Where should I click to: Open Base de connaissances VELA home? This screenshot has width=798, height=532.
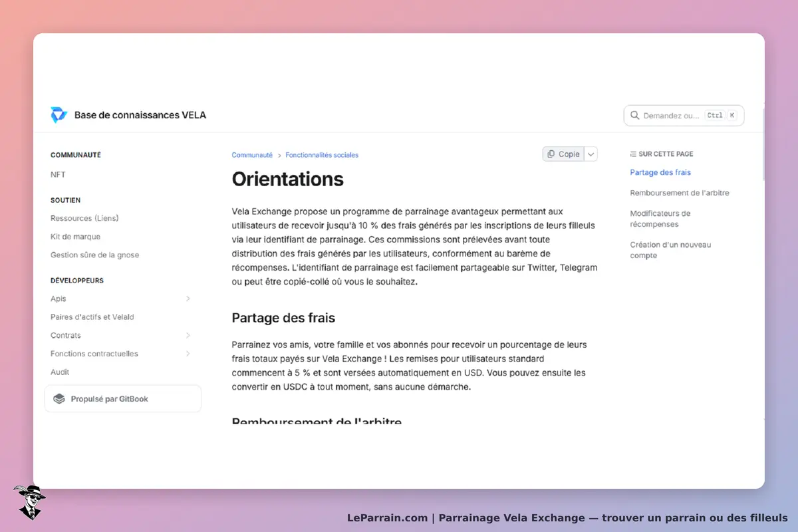(x=140, y=115)
